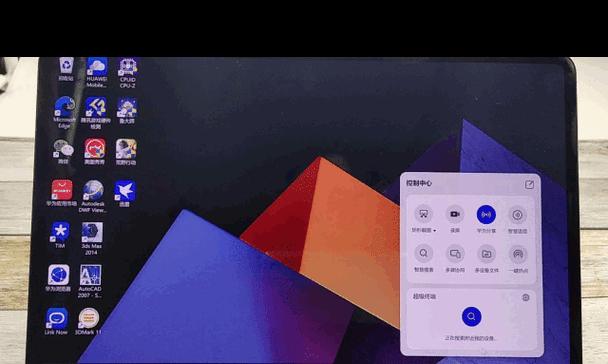Open the Microsoft Edge desktop shortcut

click(x=64, y=112)
